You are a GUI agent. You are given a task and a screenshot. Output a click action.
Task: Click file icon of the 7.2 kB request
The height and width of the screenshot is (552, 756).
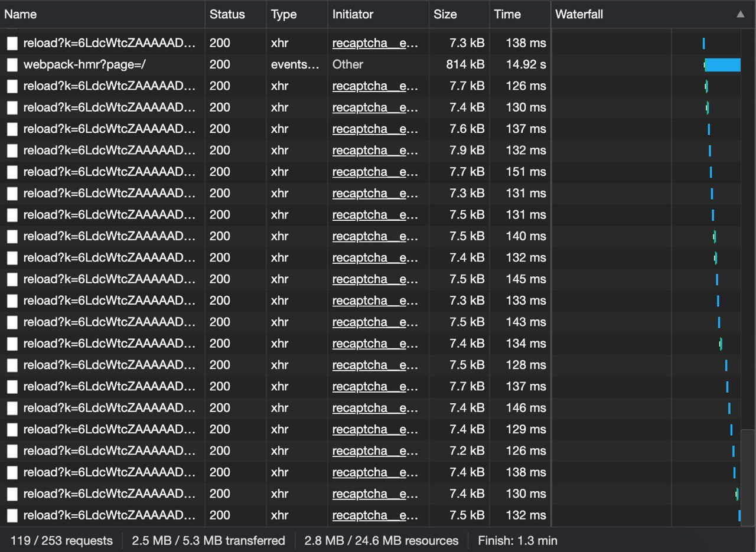pyautogui.click(x=12, y=450)
